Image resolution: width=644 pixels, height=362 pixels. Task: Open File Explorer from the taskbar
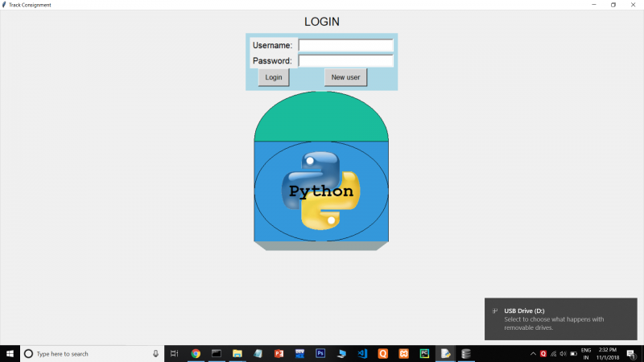(x=237, y=353)
